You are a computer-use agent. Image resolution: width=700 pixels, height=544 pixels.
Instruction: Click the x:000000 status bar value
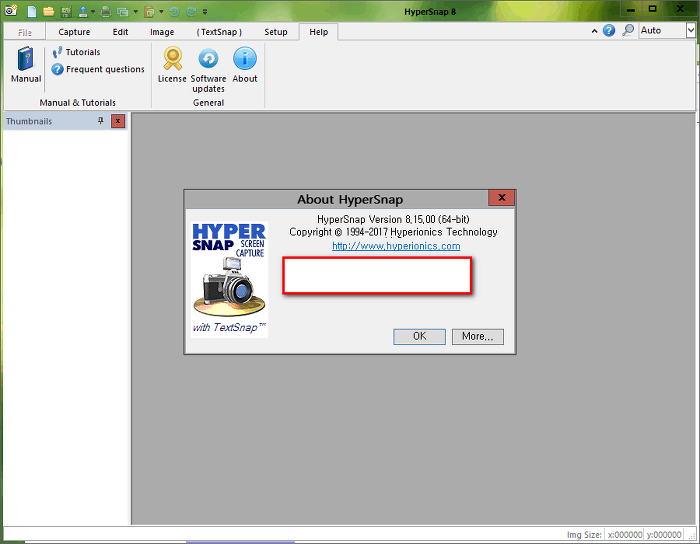point(625,535)
